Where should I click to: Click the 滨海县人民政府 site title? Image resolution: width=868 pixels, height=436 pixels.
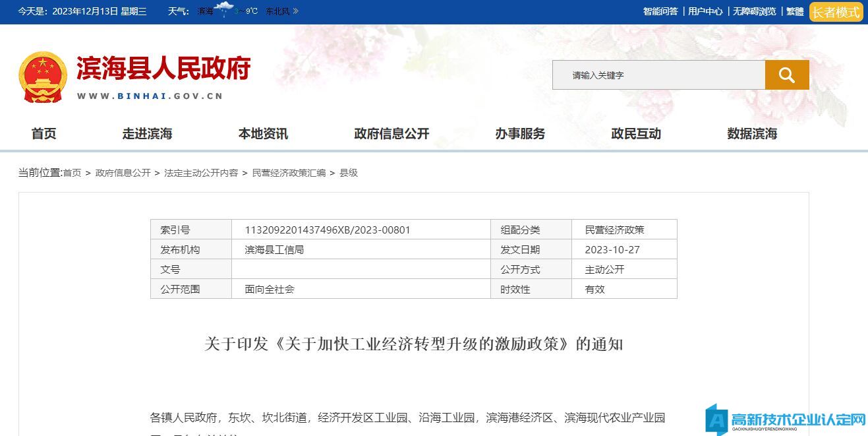[163, 69]
